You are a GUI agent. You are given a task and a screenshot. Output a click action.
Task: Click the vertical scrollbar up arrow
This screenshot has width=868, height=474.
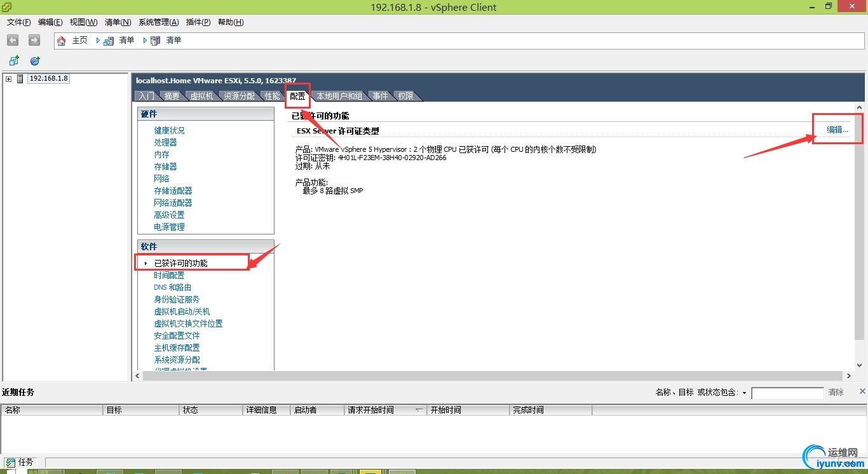[x=859, y=109]
